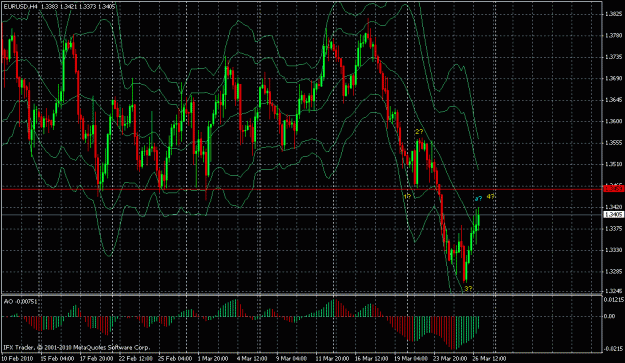
Task: Click the 10 Feb 2010 date label
Action: click(x=16, y=358)
